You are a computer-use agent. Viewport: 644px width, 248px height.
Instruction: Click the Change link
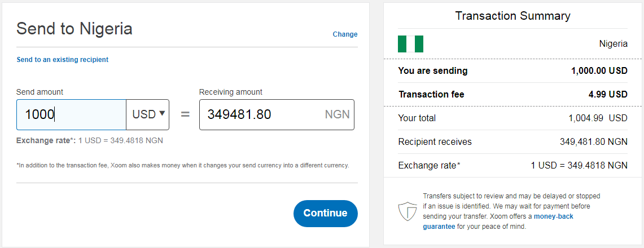tap(345, 34)
